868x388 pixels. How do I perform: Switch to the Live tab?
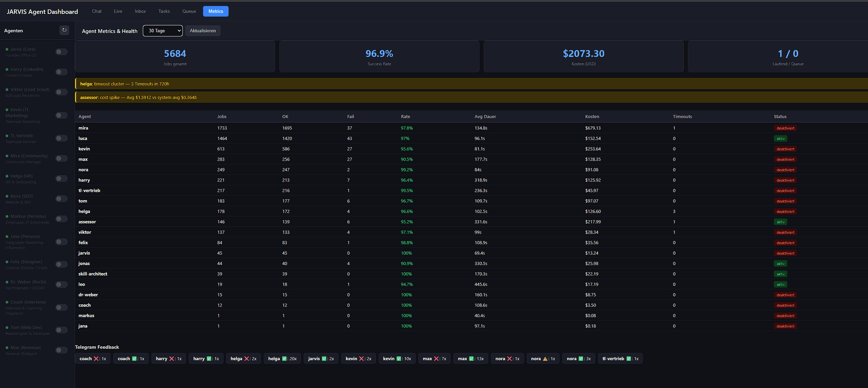(118, 11)
